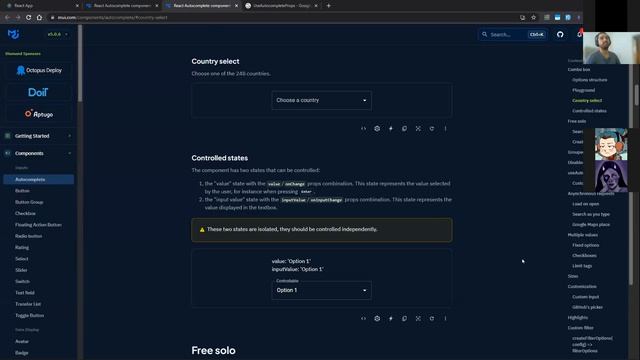
Task: Open the DoiT sponsor link
Action: [x=38, y=92]
